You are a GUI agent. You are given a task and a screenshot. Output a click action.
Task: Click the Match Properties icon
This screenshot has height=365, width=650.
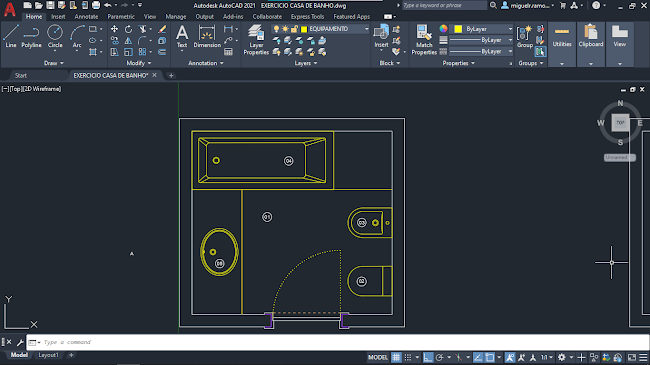[424, 39]
